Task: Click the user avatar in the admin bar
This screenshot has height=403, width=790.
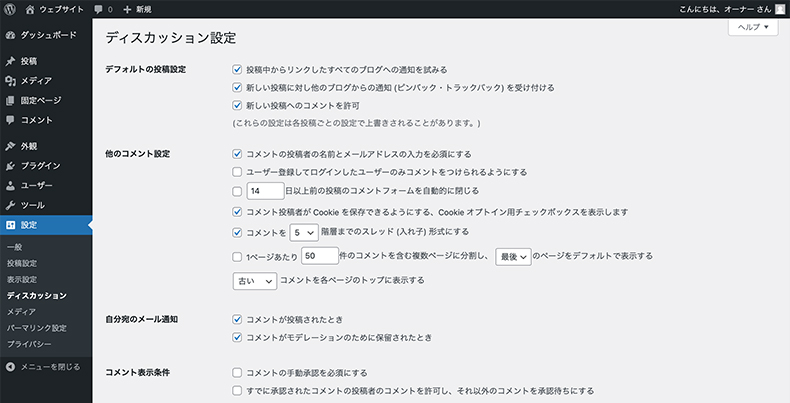Action: point(779,9)
